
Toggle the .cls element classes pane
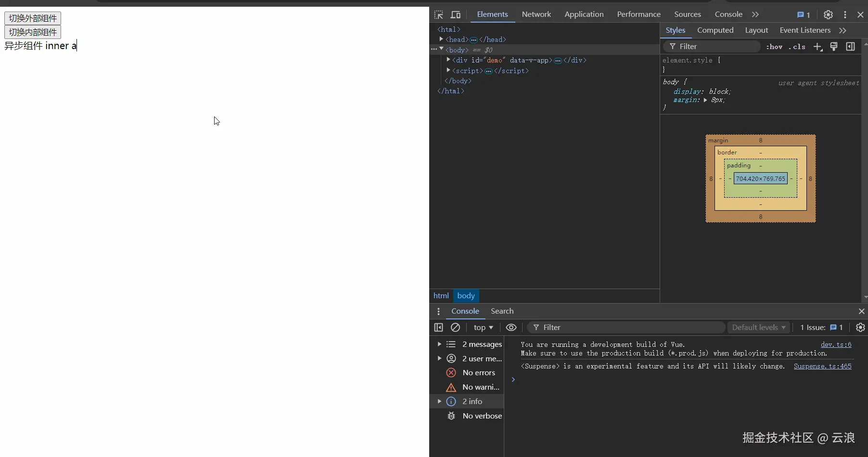coord(797,47)
